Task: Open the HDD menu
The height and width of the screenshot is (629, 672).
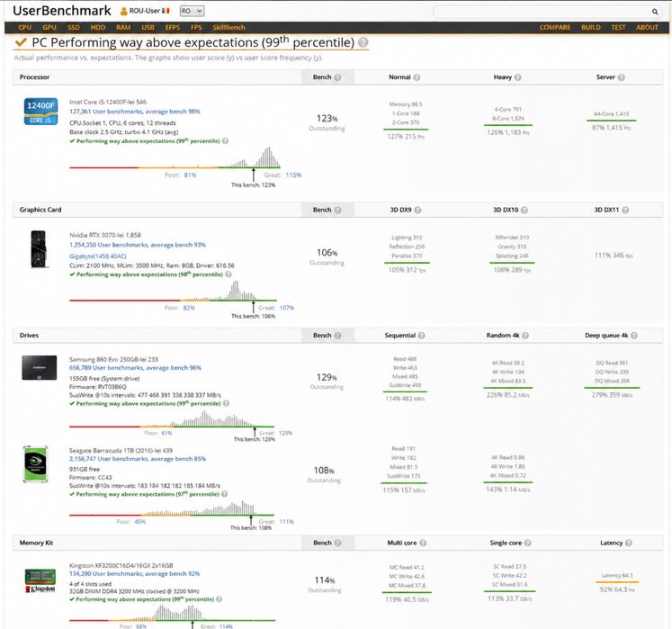Action: pyautogui.click(x=98, y=27)
